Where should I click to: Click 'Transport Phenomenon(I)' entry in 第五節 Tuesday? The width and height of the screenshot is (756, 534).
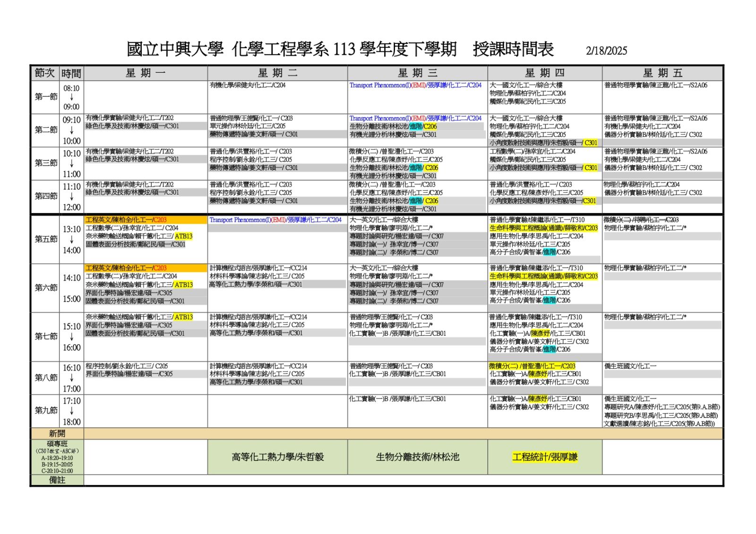coord(275,220)
